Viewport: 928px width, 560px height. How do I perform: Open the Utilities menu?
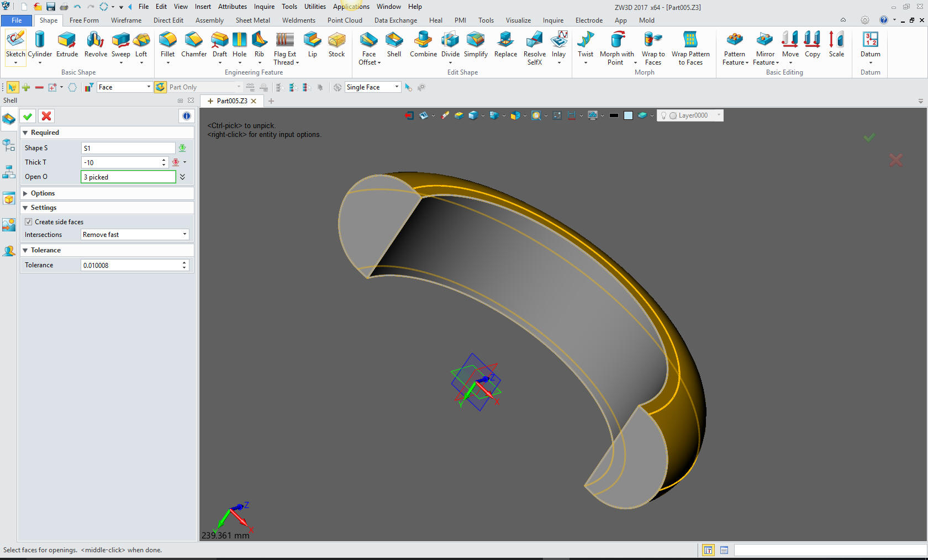pos(315,7)
